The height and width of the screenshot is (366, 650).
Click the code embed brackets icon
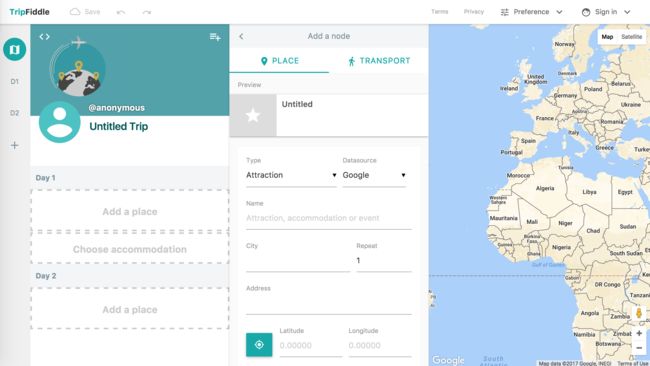(44, 37)
